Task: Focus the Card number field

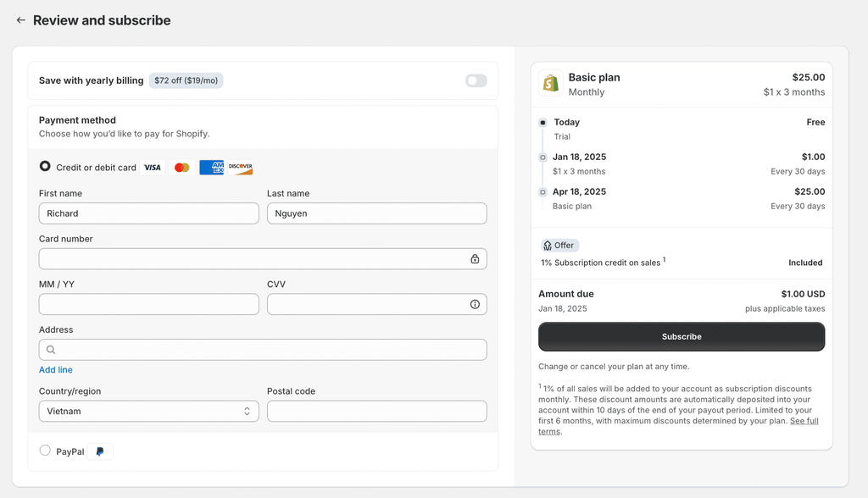Action: click(x=263, y=259)
